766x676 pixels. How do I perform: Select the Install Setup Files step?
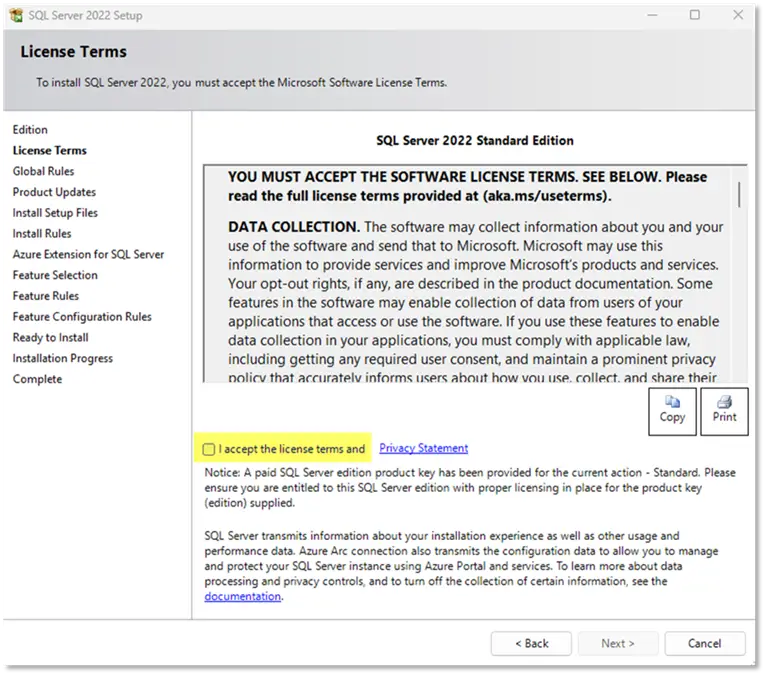(x=55, y=212)
